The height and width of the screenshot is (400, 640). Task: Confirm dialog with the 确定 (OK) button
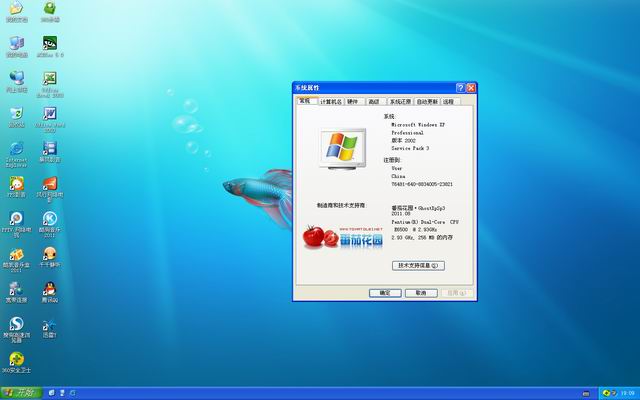click(385, 293)
